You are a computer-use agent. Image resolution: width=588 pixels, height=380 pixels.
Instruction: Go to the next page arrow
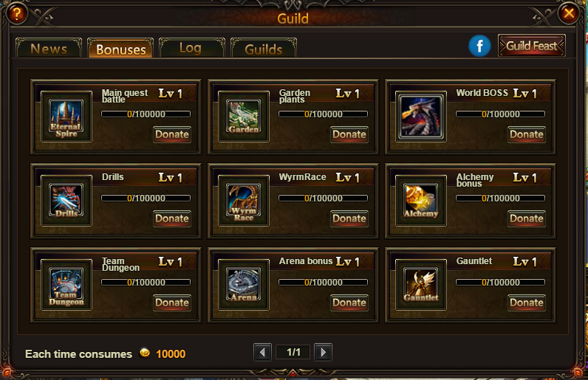(x=323, y=352)
